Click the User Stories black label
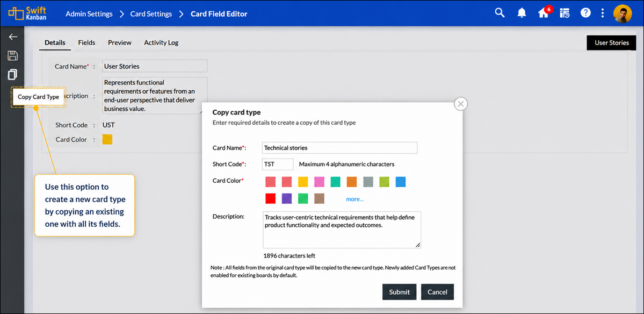This screenshot has height=314, width=644. tap(612, 42)
